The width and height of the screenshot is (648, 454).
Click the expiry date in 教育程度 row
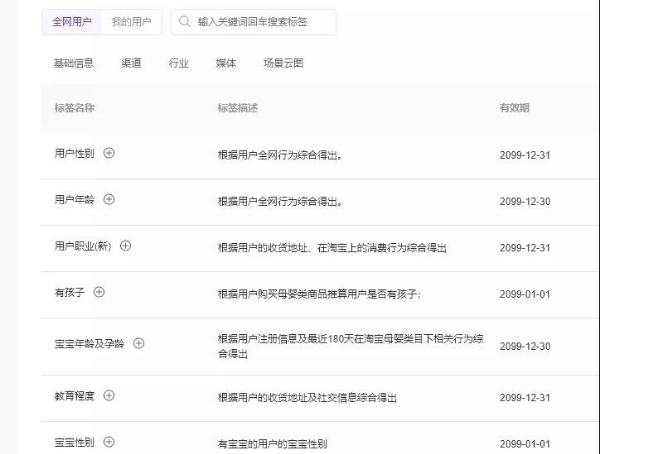pyautogui.click(x=525, y=398)
